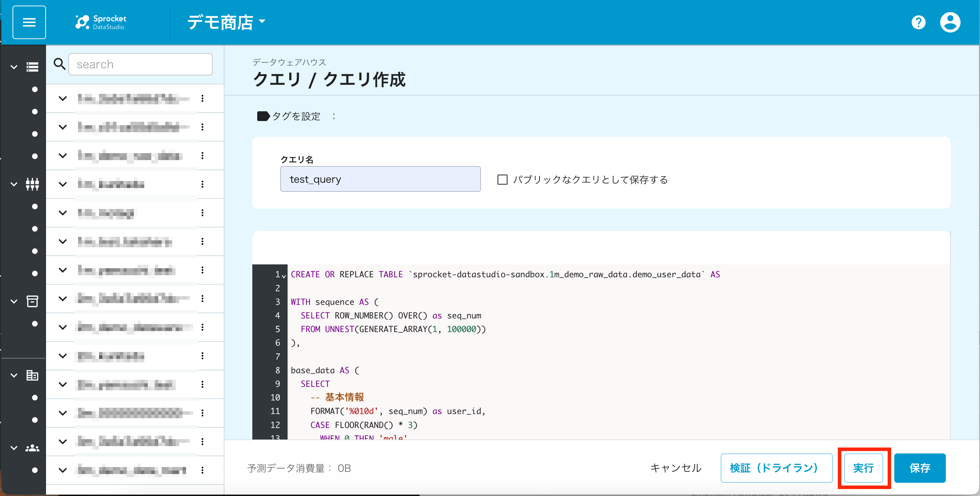980x496 pixels.
Task: Open the hamburger navigation menu
Action: pyautogui.click(x=29, y=22)
